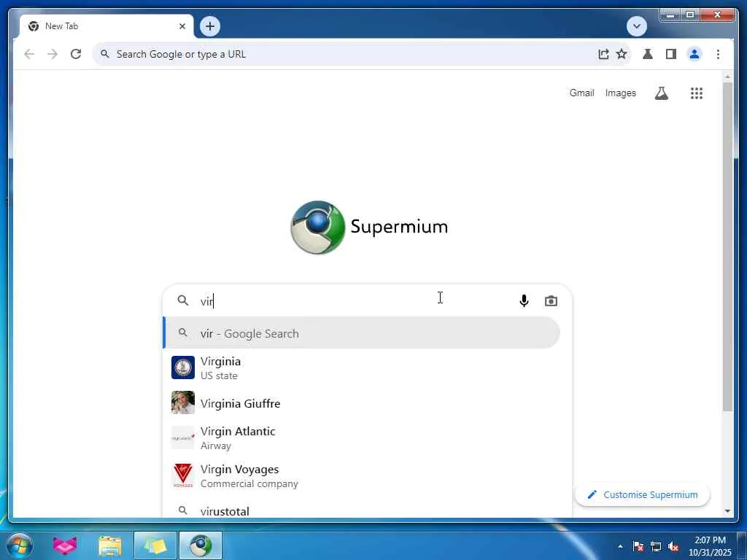Click the magnifier icon in search box
Viewport: 747px width, 560px height.
(x=183, y=300)
